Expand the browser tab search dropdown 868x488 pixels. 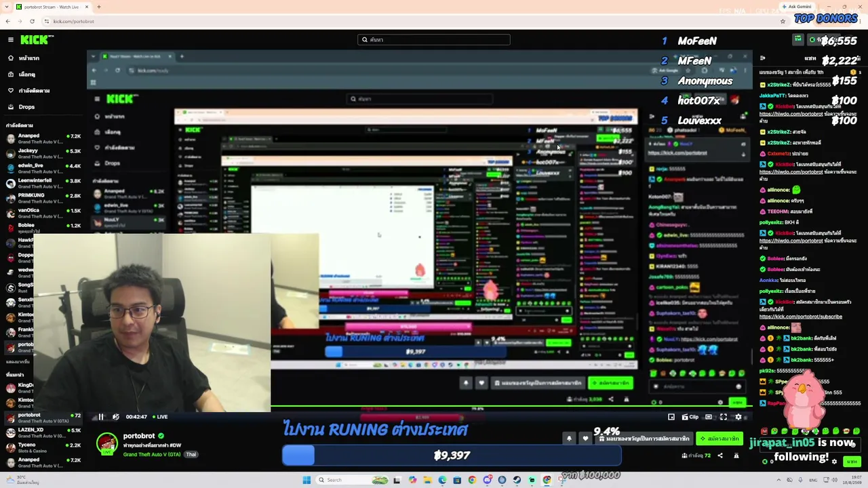(7, 7)
